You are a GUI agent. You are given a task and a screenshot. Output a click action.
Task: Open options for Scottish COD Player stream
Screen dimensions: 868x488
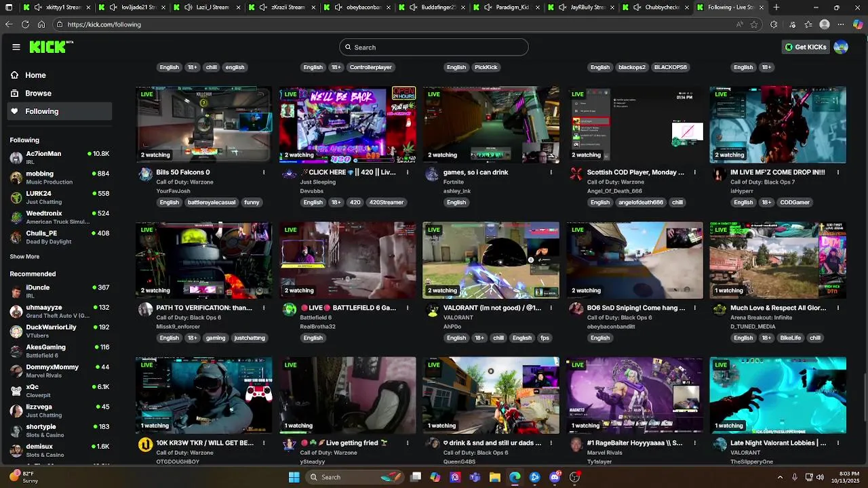coord(694,173)
